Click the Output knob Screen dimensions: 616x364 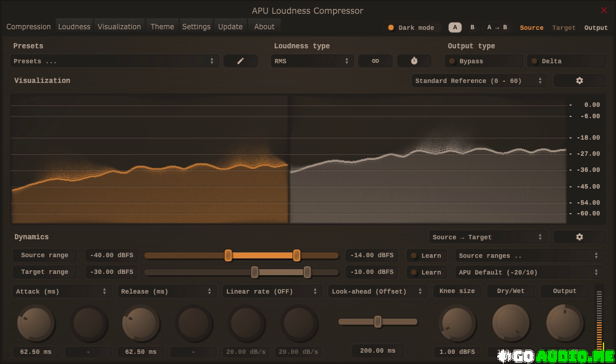(x=565, y=323)
